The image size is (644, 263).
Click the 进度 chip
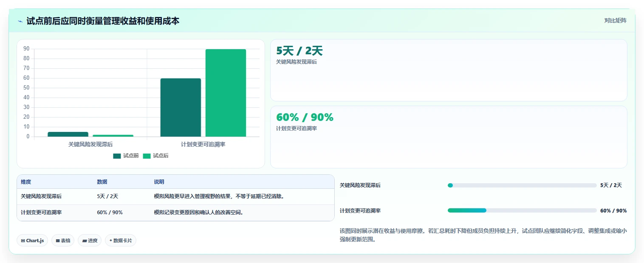pyautogui.click(x=90, y=241)
